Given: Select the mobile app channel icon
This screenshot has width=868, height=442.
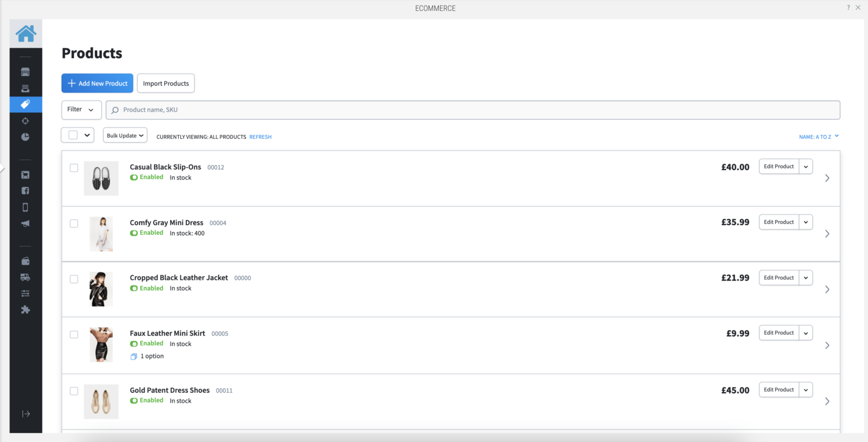Looking at the screenshot, I should click(25, 207).
